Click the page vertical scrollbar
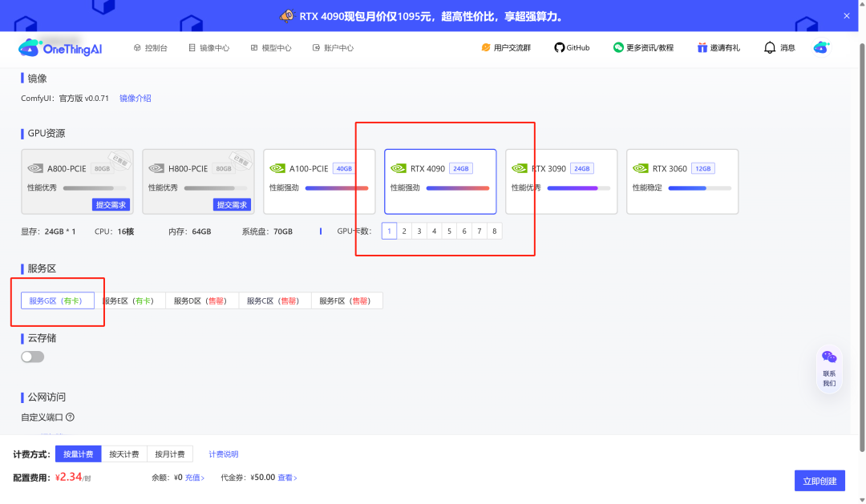The image size is (866, 504). pos(861,246)
